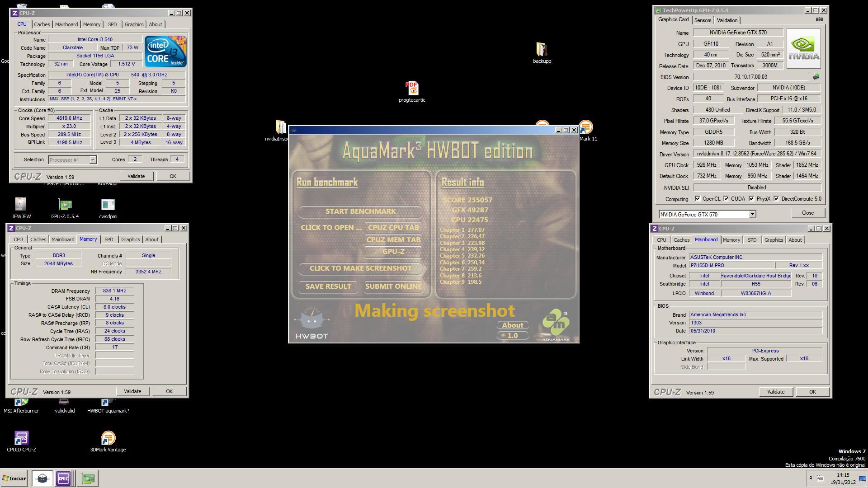Select the CPUID CPU-Z desktop shortcut
This screenshot has height=488, width=868.
(x=21, y=441)
